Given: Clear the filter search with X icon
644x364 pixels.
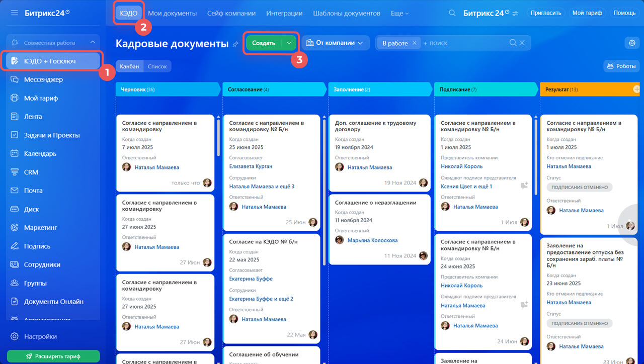Looking at the screenshot, I should (522, 43).
